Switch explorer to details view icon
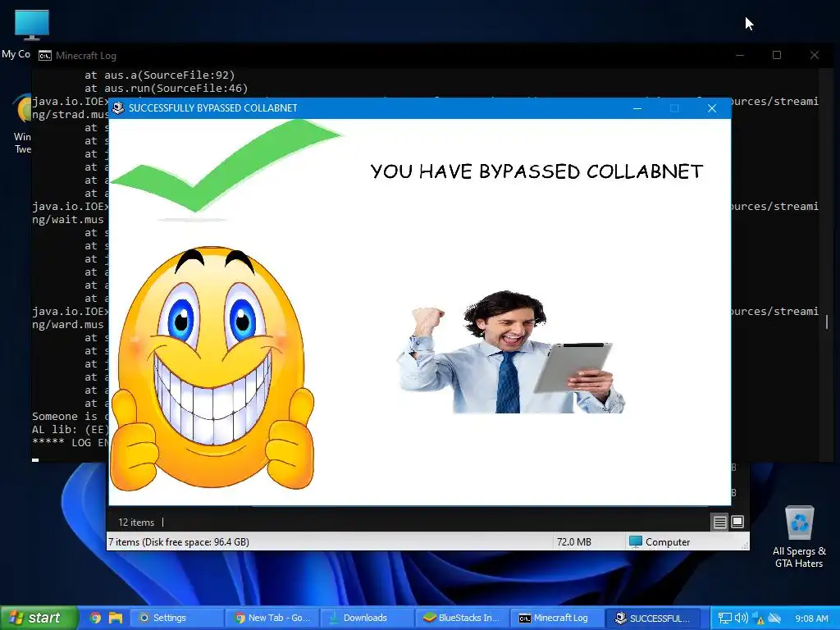 719,522
